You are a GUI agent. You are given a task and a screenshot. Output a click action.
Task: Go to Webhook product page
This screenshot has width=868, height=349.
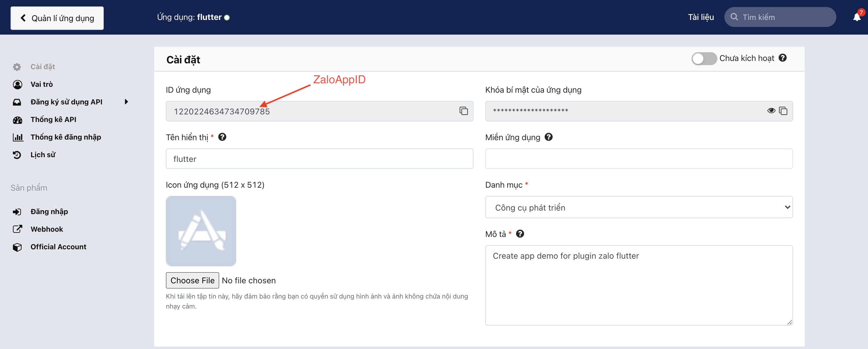(47, 229)
